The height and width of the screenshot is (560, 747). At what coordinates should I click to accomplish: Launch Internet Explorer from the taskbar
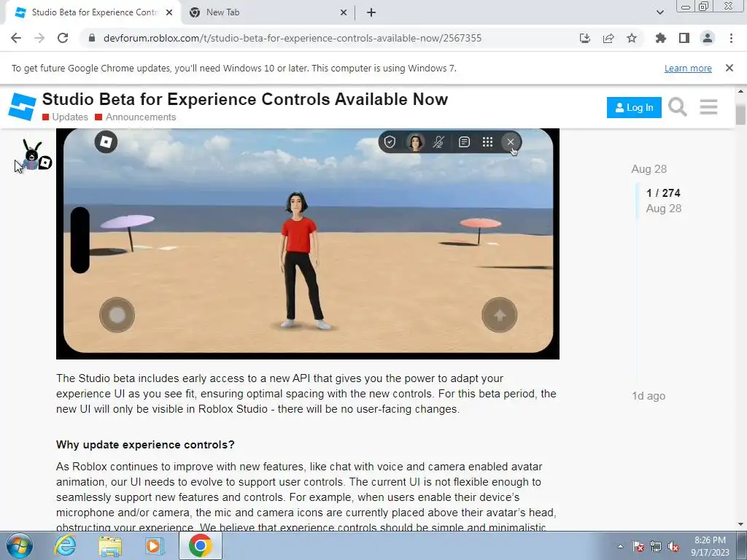pyautogui.click(x=65, y=545)
